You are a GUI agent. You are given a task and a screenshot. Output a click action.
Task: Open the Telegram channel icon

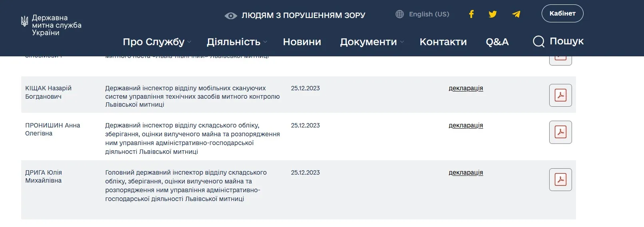(516, 14)
